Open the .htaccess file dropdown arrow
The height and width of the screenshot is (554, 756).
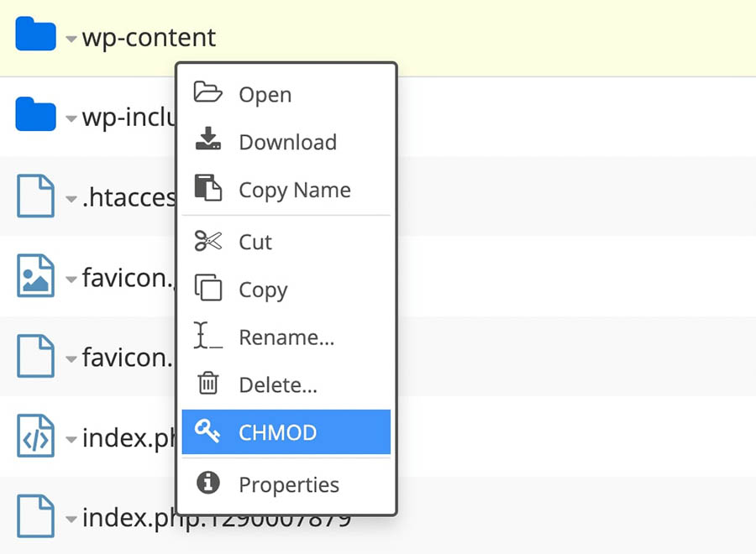(x=71, y=200)
